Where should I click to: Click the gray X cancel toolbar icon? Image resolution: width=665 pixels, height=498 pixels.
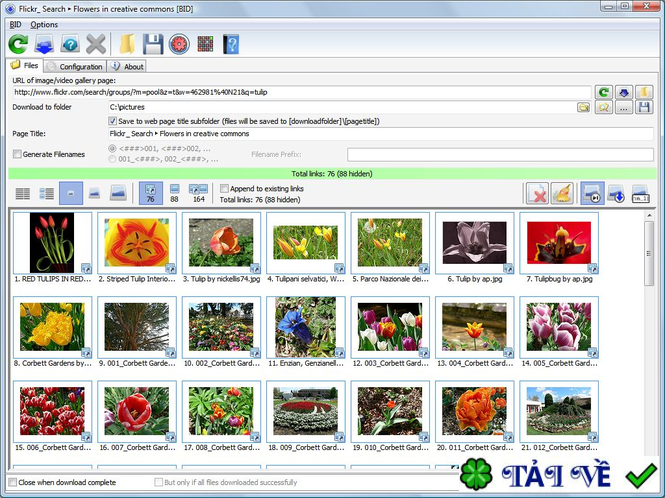coord(96,44)
